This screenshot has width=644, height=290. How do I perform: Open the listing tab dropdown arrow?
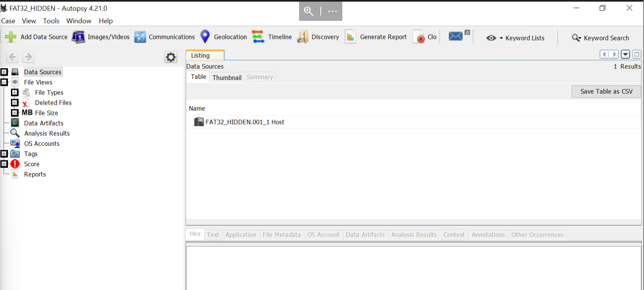pos(626,55)
